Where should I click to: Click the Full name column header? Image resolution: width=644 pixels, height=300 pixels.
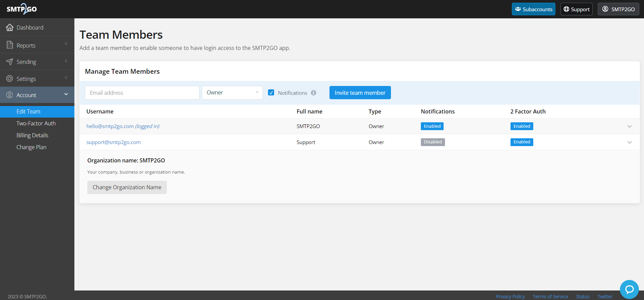click(309, 111)
